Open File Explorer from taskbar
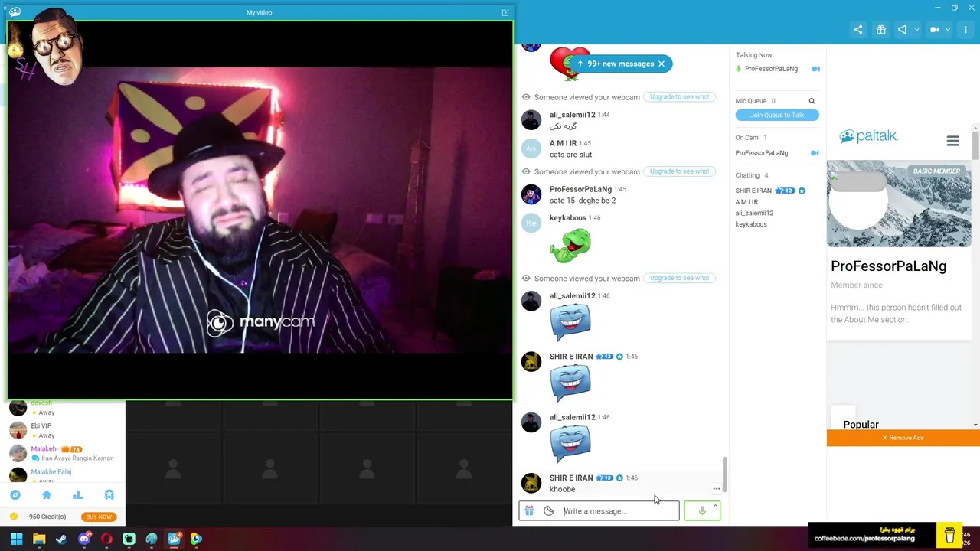The width and height of the screenshot is (980, 551). coord(39,539)
